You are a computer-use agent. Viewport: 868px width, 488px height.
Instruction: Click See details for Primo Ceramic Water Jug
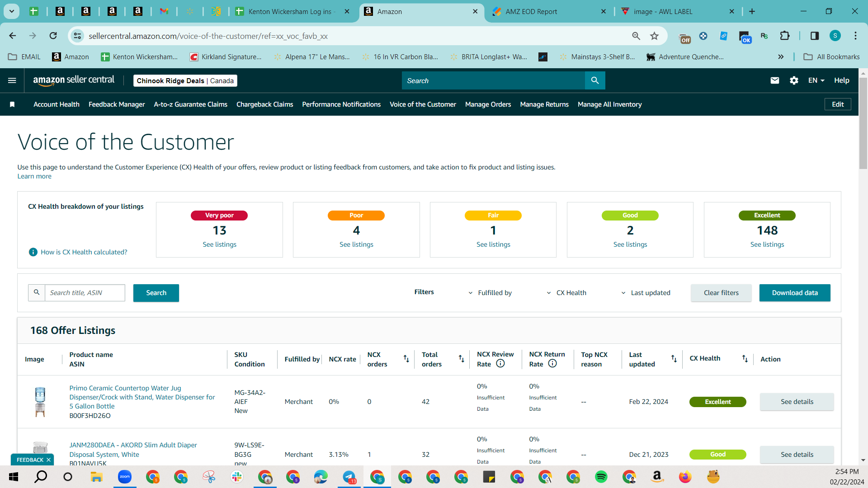(x=797, y=402)
